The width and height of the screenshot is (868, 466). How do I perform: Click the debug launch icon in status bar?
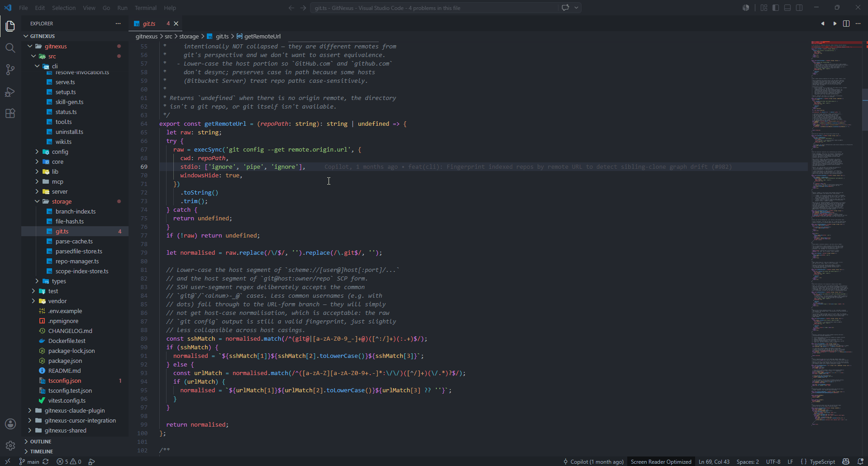pos(91,461)
